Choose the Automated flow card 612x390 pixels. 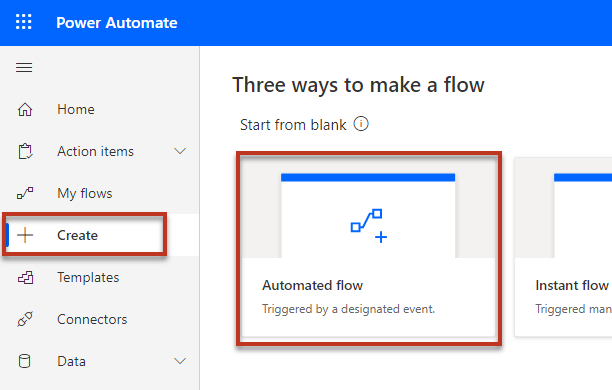pyautogui.click(x=369, y=247)
